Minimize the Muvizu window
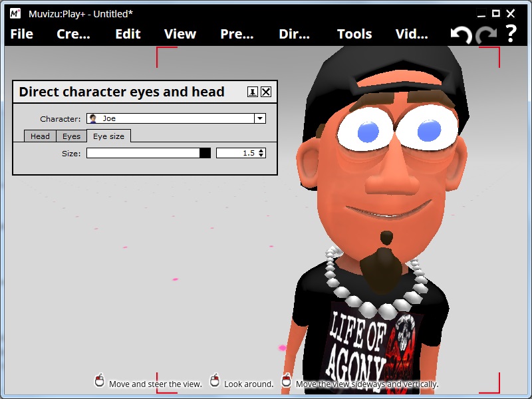This screenshot has height=399, width=532. [x=481, y=14]
